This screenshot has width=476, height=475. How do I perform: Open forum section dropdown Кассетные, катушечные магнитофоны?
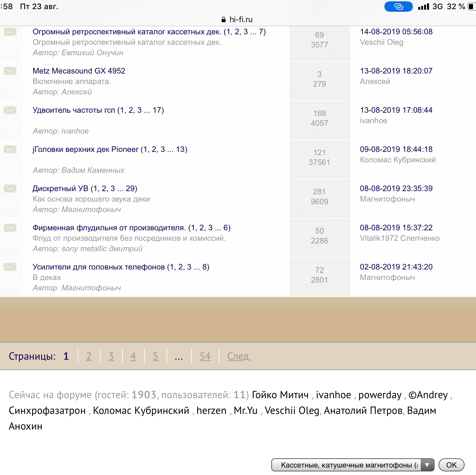coord(353,465)
